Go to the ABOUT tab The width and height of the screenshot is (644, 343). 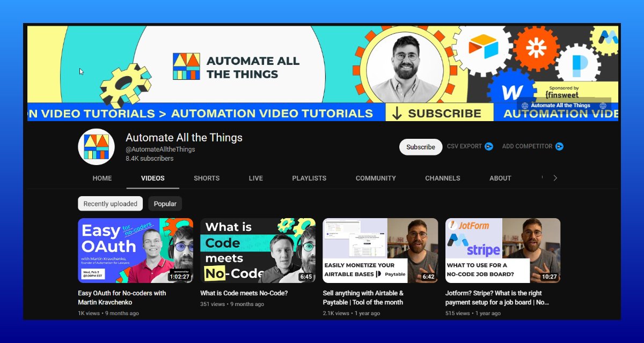click(x=500, y=178)
